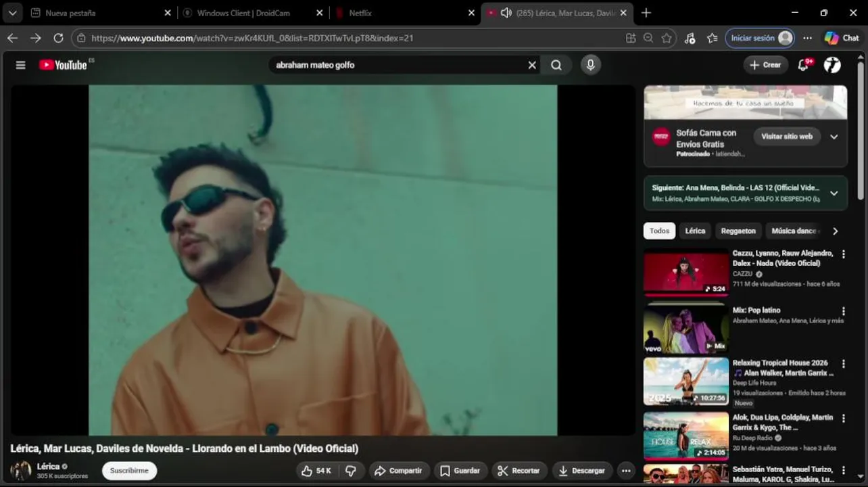Expand the Siguiente playlist panel chevron
This screenshot has height=487, width=868.
(834, 193)
